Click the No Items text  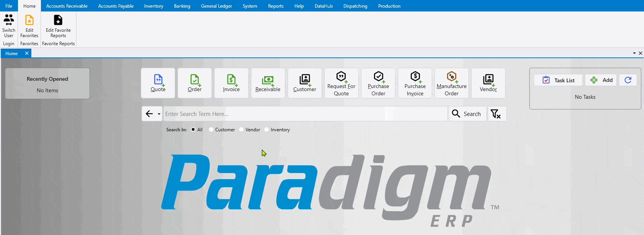pyautogui.click(x=47, y=90)
